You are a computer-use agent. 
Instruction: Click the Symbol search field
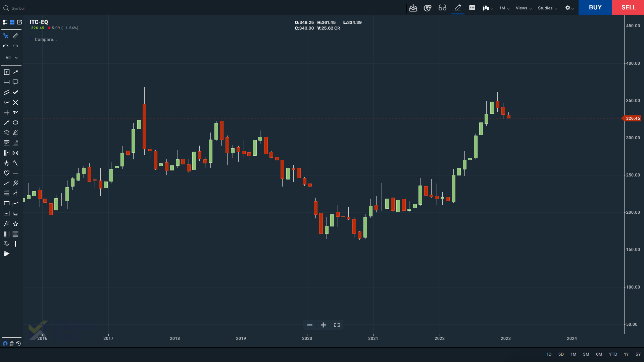[x=201, y=8]
